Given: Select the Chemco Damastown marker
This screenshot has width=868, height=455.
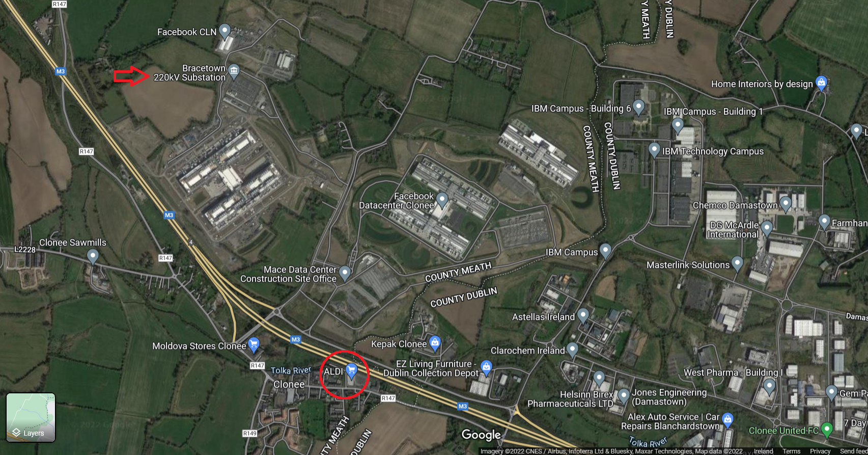Looking at the screenshot, I should [x=786, y=204].
